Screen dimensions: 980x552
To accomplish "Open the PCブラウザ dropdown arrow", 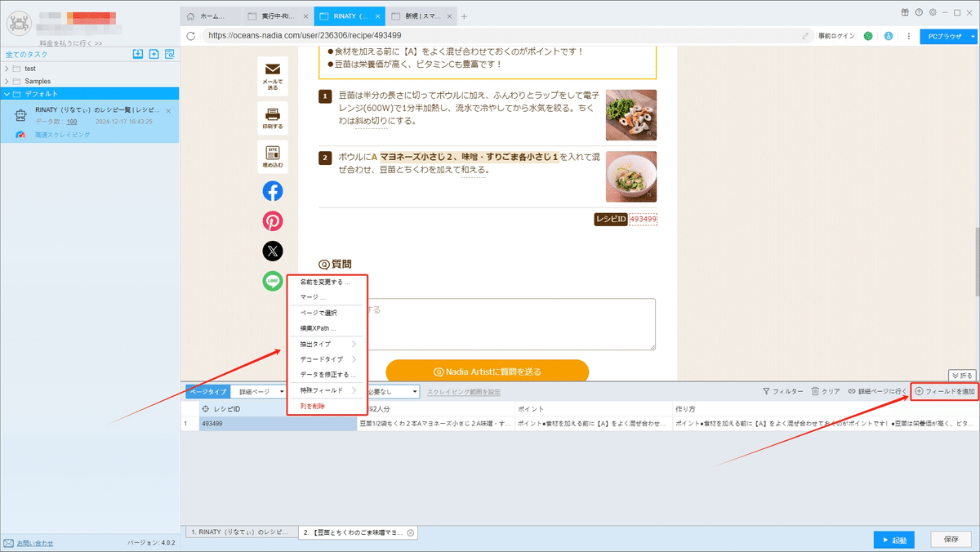I will [973, 36].
